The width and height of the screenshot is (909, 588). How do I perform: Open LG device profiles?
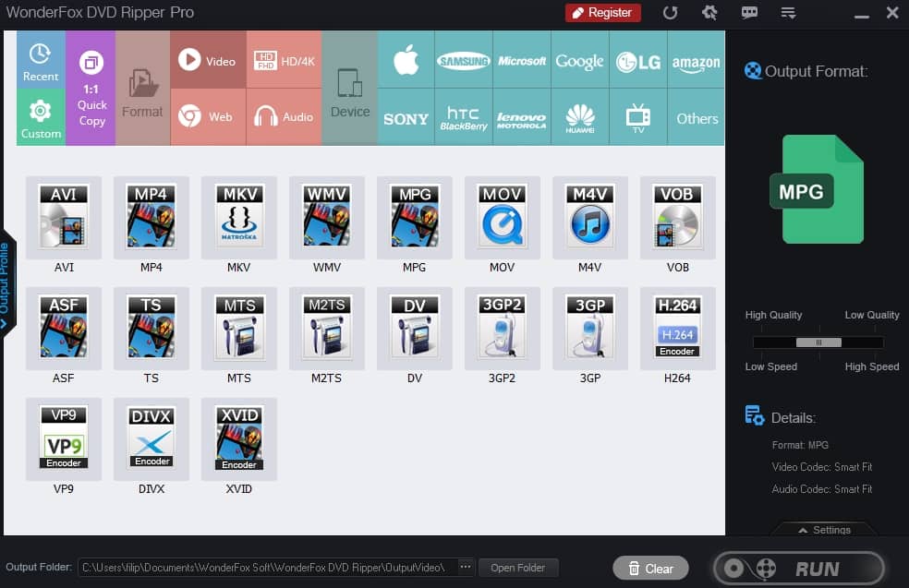click(638, 60)
